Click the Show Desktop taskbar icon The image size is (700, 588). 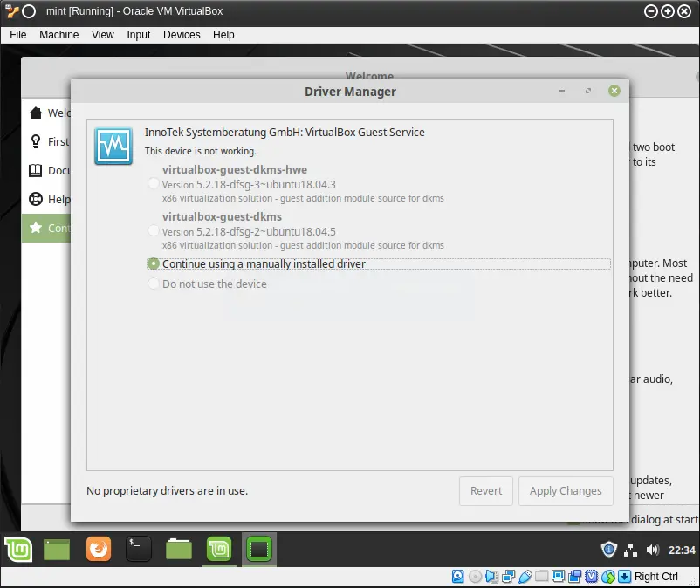57,549
